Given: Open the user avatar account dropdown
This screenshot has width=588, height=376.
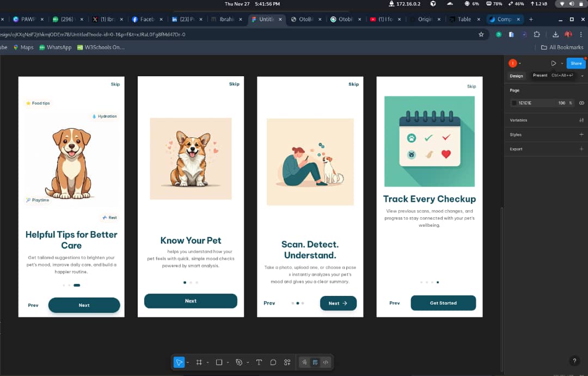Looking at the screenshot, I should (514, 63).
